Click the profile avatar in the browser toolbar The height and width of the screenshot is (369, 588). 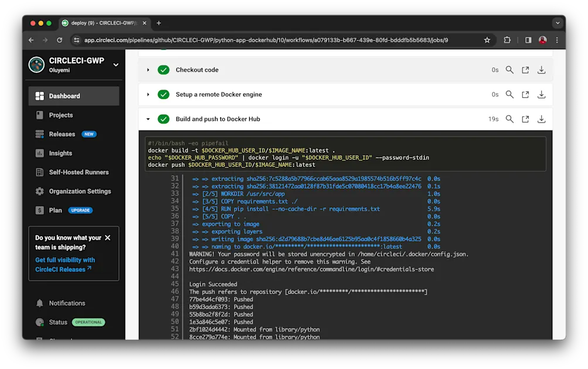coord(542,40)
